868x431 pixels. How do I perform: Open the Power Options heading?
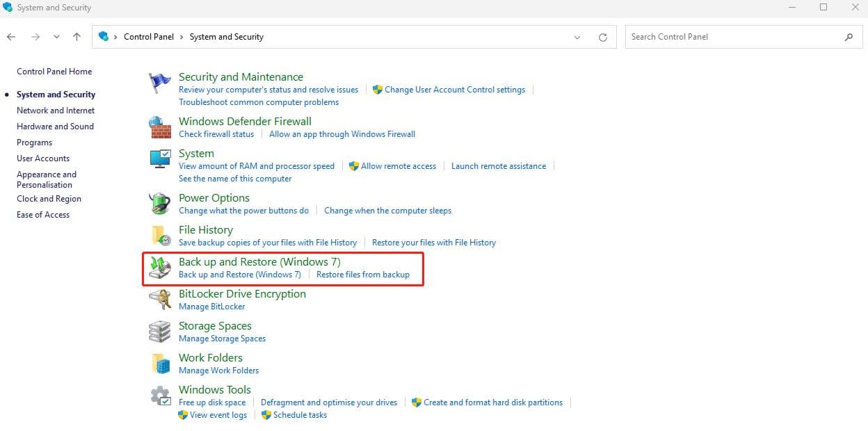[214, 198]
